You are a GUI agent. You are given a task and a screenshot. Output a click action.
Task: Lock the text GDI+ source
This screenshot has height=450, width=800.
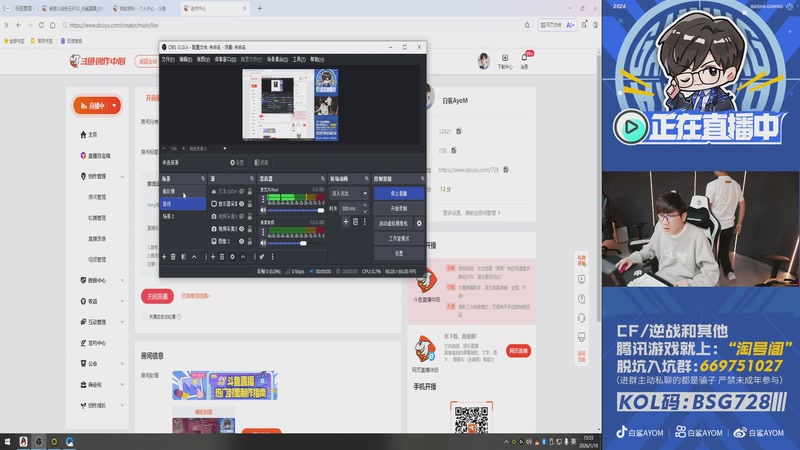[249, 191]
